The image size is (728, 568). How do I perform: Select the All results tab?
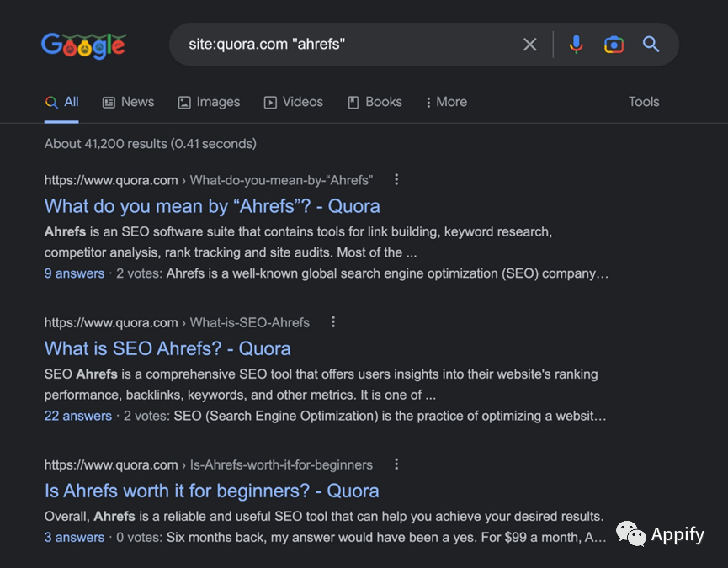[61, 102]
